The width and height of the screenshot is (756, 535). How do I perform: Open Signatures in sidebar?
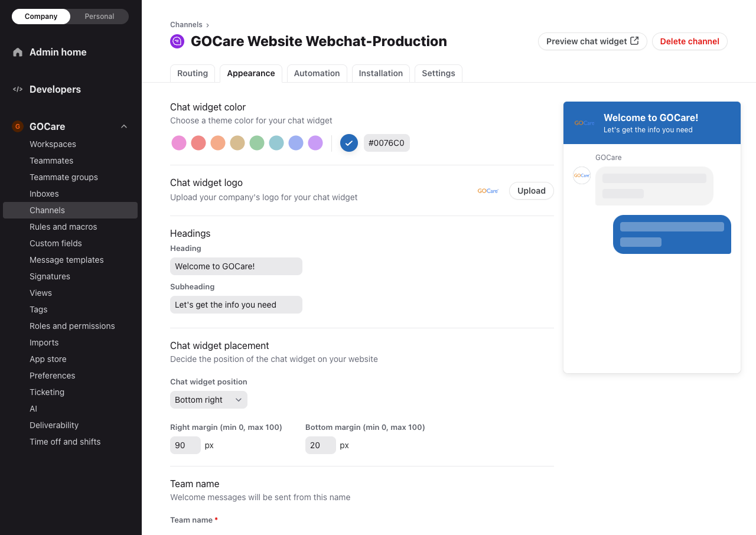pyautogui.click(x=70, y=276)
